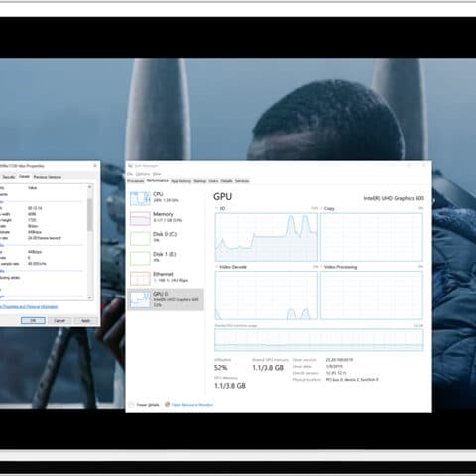Click the 3D engine usage graph
The height and width of the screenshot is (476, 476).
(x=267, y=237)
